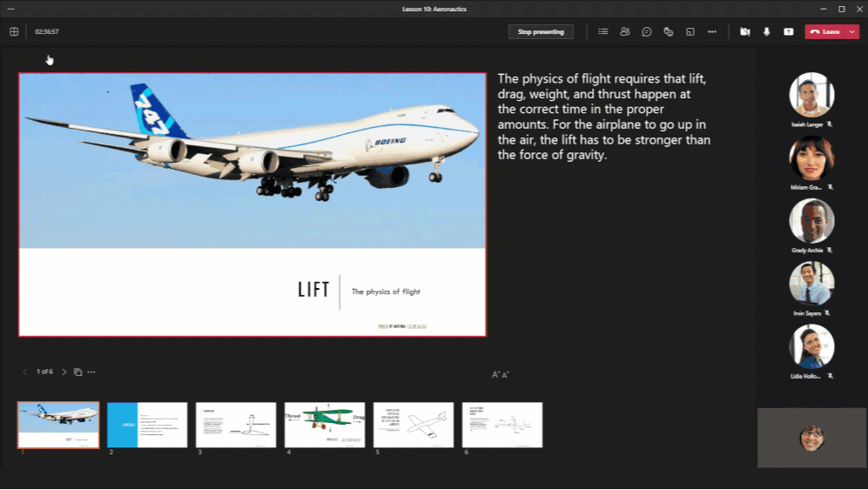Viewport: 868px width, 490px height.
Task: Click the red Leave button
Action: [x=824, y=31]
